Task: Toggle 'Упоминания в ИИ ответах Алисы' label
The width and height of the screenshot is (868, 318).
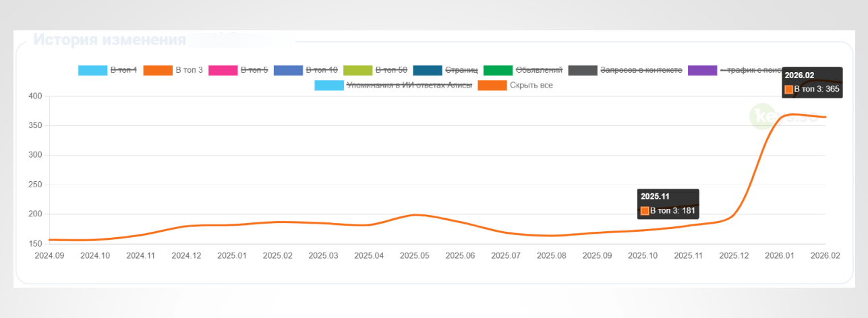Action: tap(409, 86)
